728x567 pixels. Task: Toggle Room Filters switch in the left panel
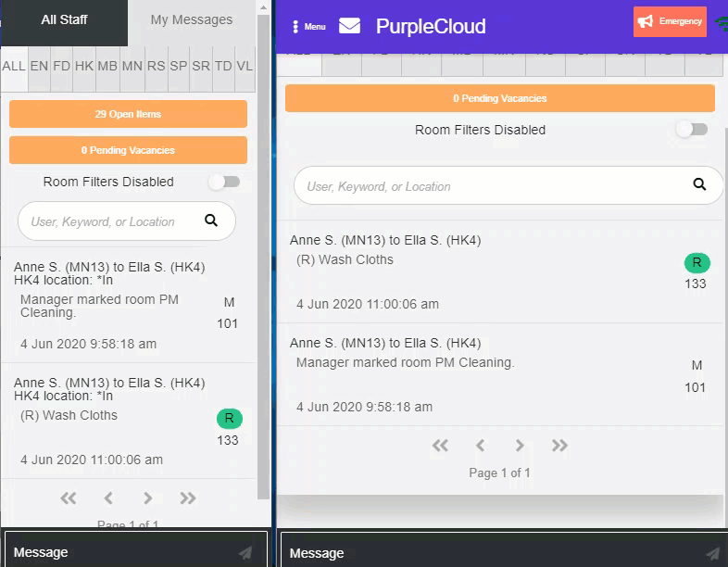[224, 182]
